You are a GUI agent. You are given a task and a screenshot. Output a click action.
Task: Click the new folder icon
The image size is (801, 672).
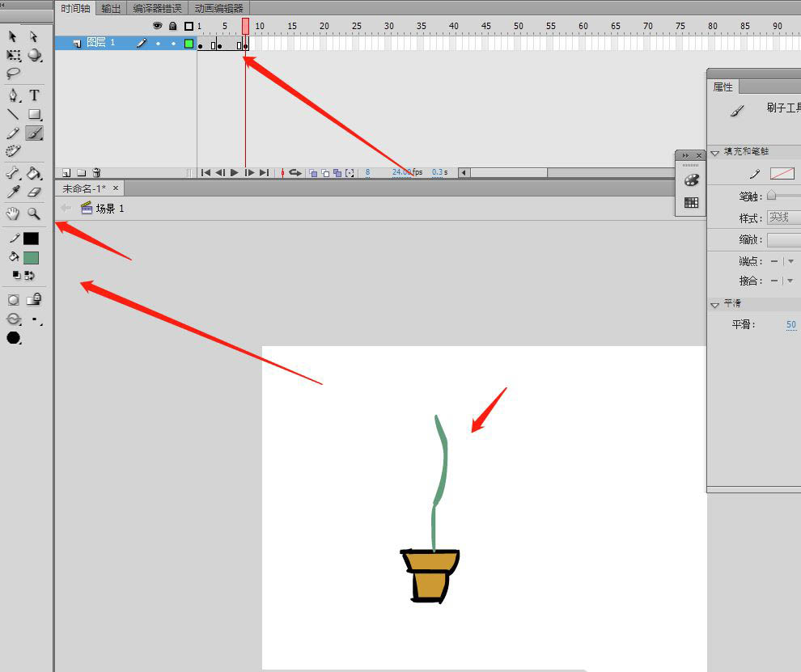[81, 172]
